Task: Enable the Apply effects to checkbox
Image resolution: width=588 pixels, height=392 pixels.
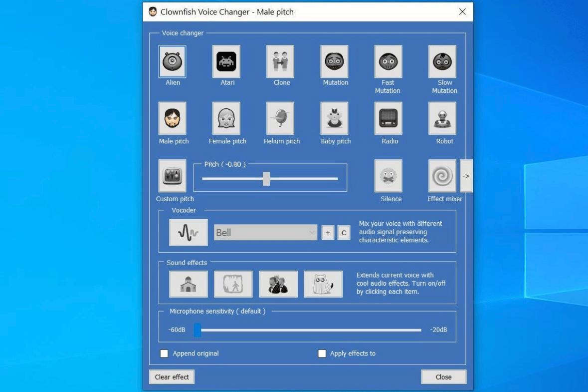Action: coord(322,354)
